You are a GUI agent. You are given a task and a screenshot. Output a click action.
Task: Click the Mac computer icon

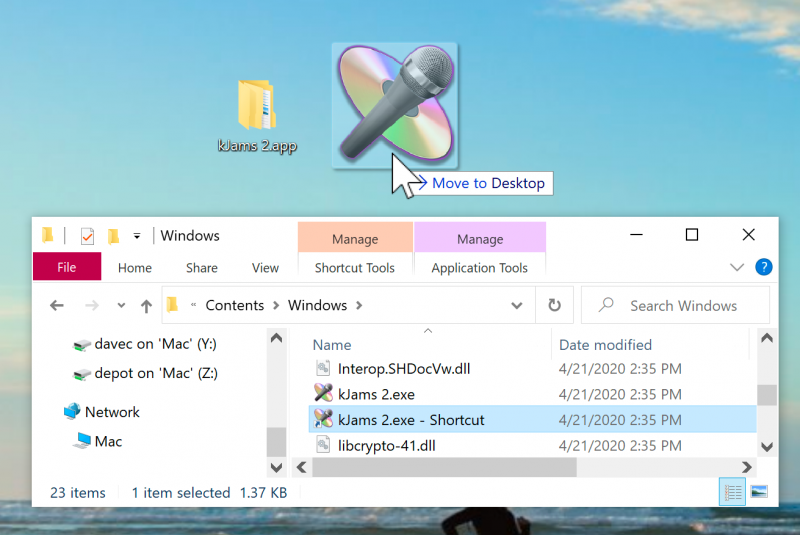82,441
